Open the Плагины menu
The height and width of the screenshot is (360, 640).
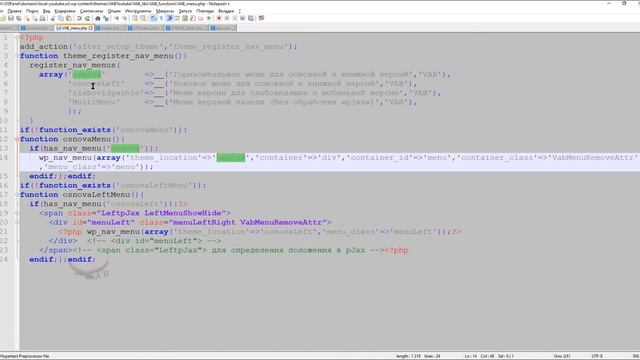205,11
